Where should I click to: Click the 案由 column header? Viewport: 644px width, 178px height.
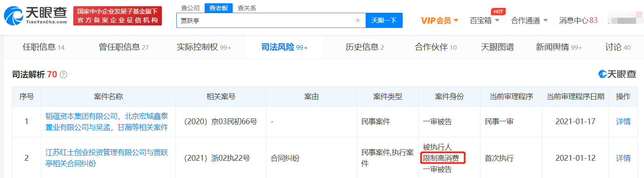[311, 97]
